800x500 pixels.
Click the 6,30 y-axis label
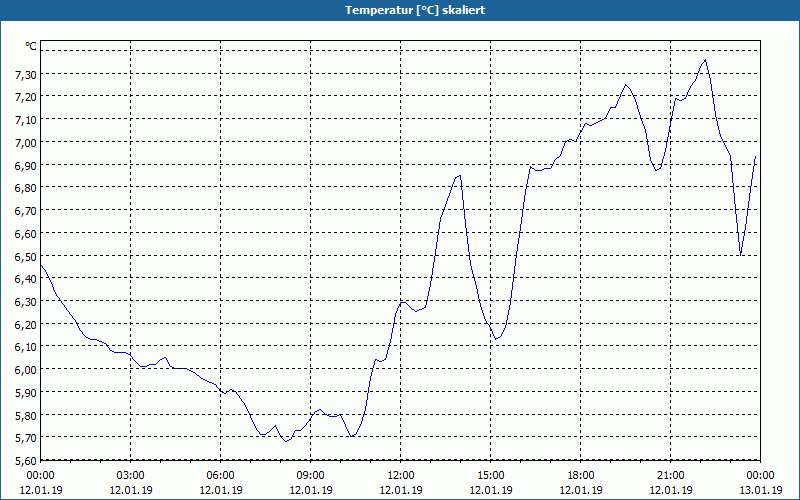26,302
